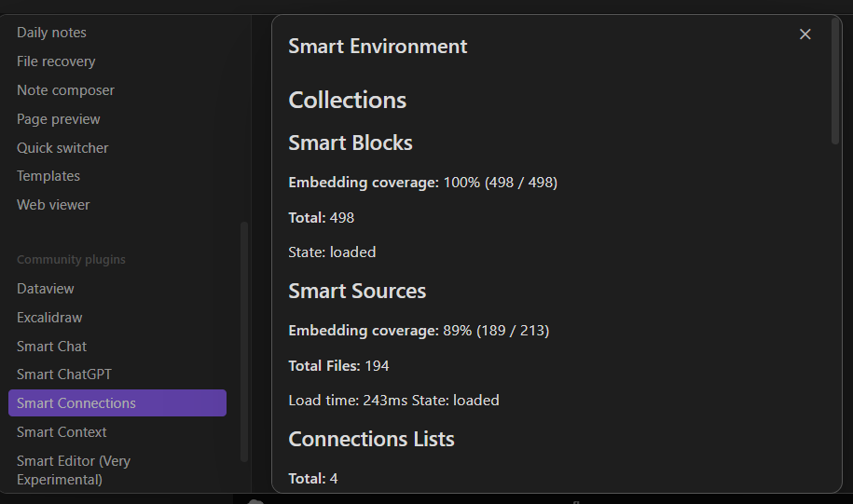Open Web viewer settings
853x504 pixels.
tap(53, 205)
